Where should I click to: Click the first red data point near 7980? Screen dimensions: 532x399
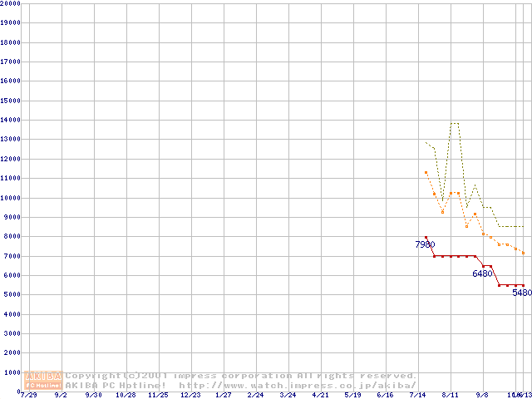(x=426, y=237)
